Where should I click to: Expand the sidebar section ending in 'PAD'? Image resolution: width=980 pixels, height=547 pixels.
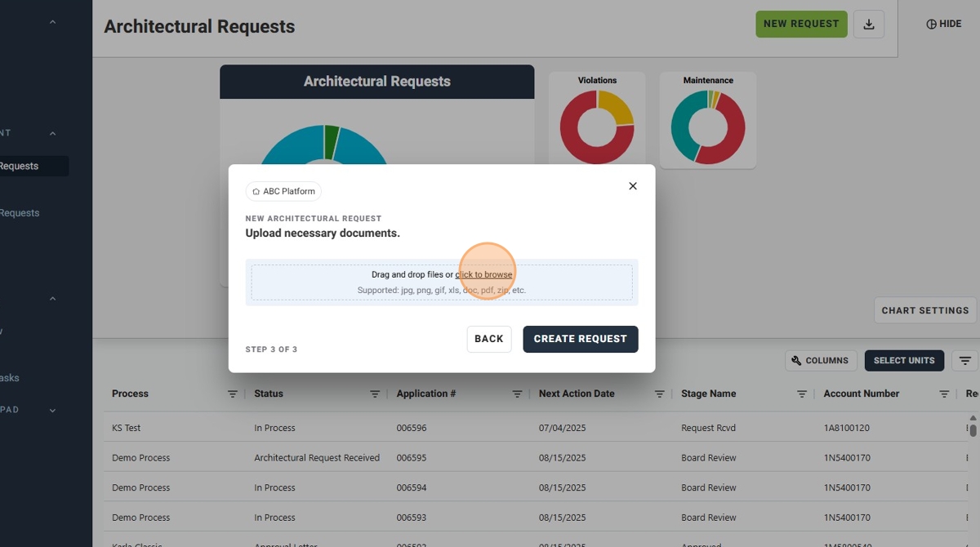[x=52, y=411]
